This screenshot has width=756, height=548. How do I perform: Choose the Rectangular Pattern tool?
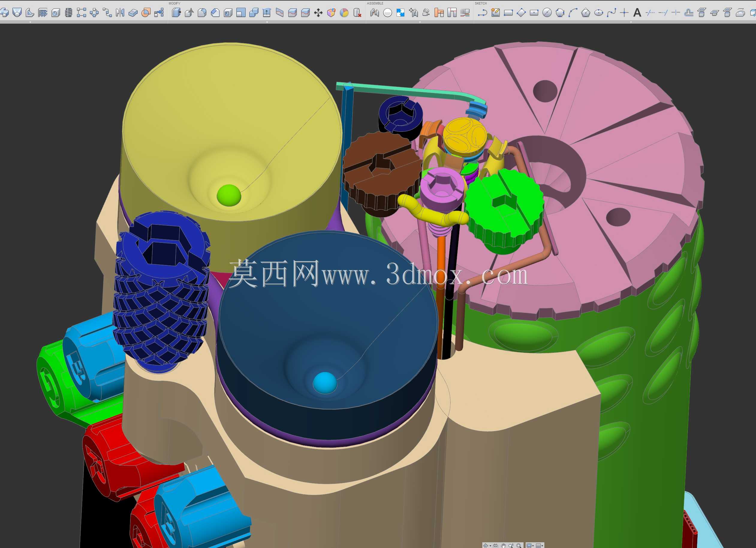(x=81, y=13)
